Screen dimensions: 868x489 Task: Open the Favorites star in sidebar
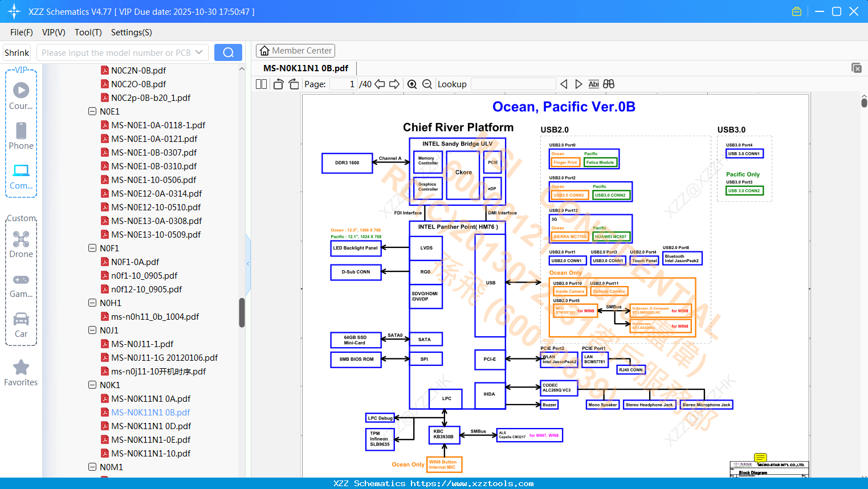tap(21, 373)
